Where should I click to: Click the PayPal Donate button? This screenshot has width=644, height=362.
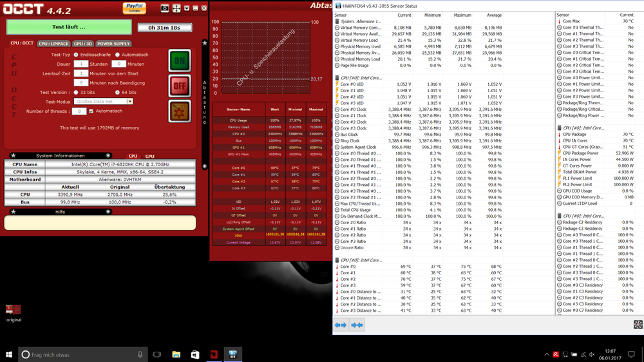[x=134, y=8]
